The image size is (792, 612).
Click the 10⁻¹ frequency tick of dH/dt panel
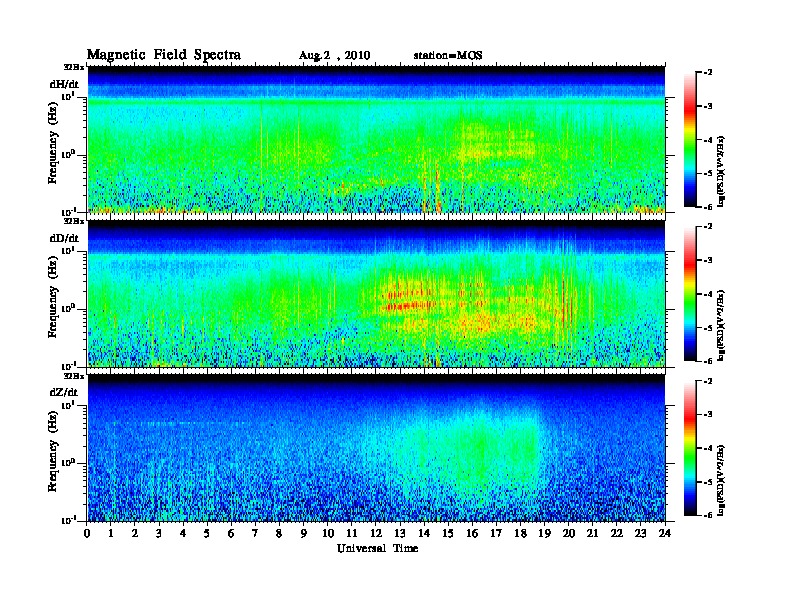[67, 212]
